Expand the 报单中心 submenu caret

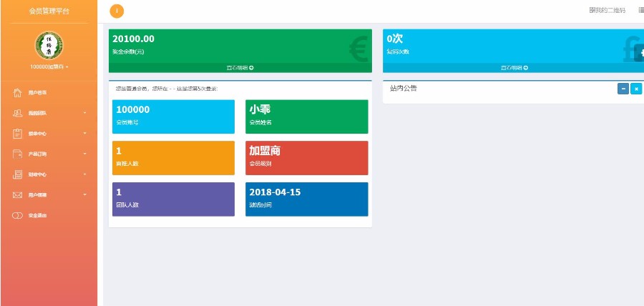click(85, 133)
